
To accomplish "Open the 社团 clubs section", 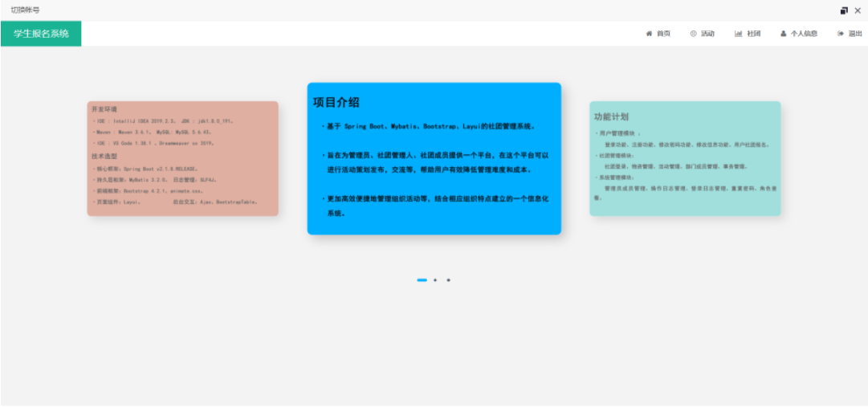I will [748, 34].
